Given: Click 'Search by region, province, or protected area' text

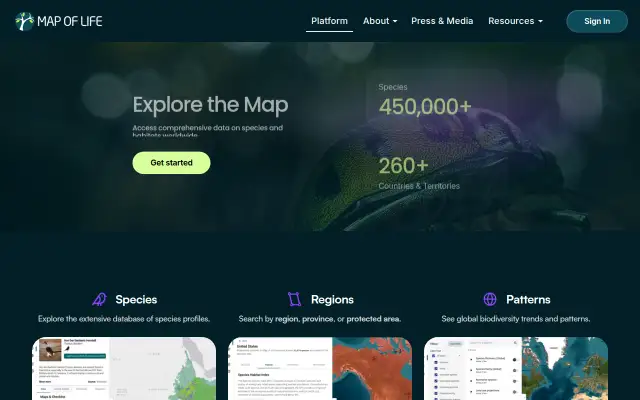Looking at the screenshot, I should 320,319.
